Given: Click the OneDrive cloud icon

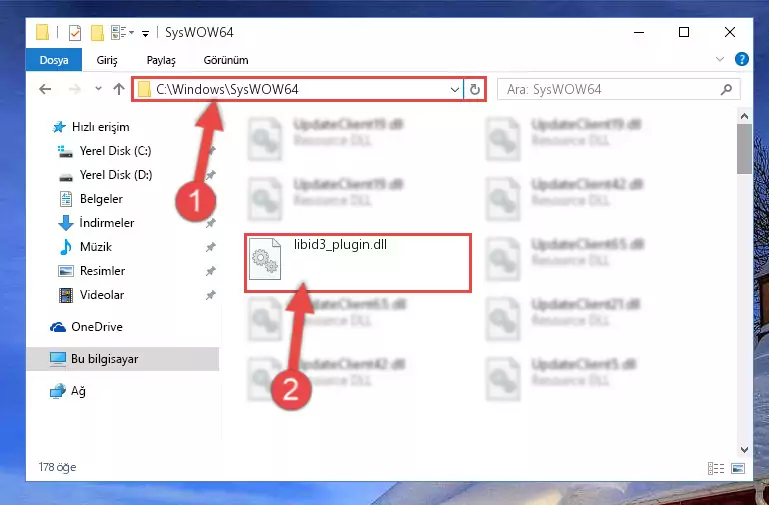Looking at the screenshot, I should (58, 327).
